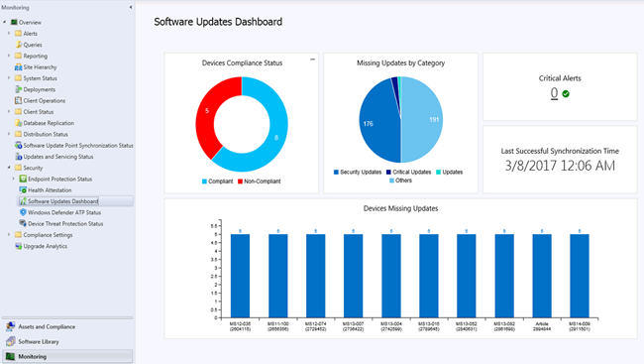This screenshot has width=644, height=364.
Task: Click the Health Attestation icon
Action: [x=23, y=190]
